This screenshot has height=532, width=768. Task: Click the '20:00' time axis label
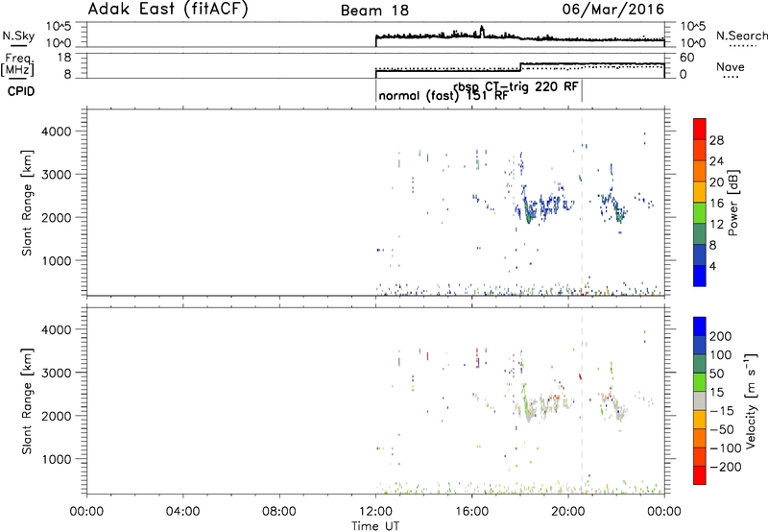[x=567, y=512]
